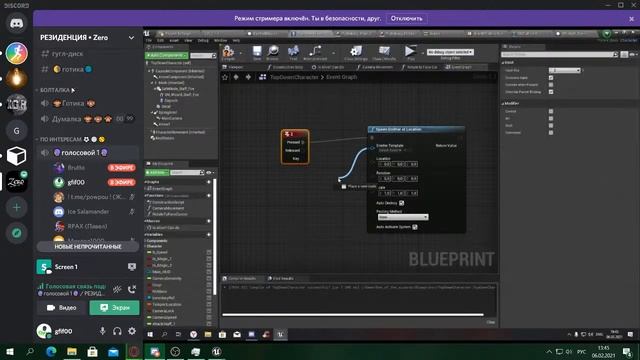Screen dimensions: 640x360
Task: Switch to the Construction Script tab
Action: (x=287, y=67)
